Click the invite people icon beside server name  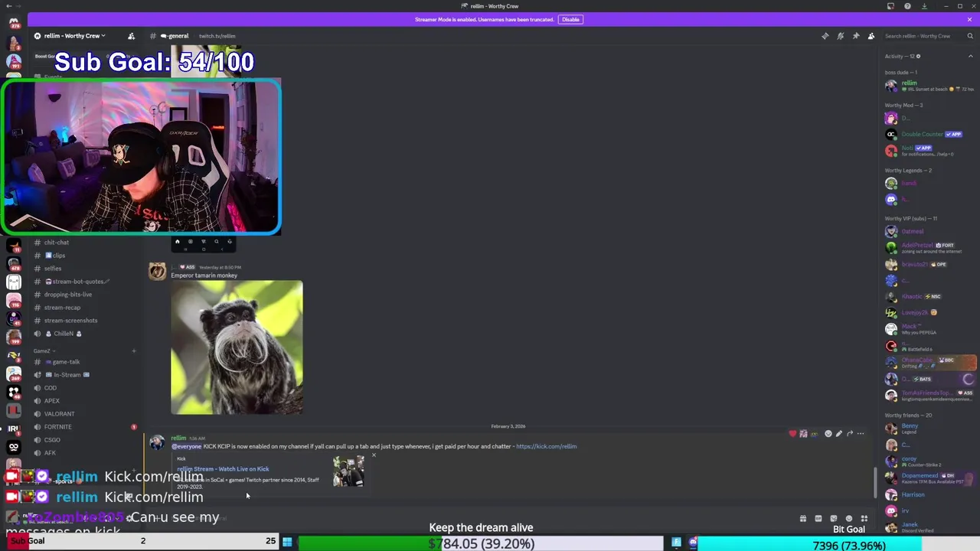click(131, 36)
